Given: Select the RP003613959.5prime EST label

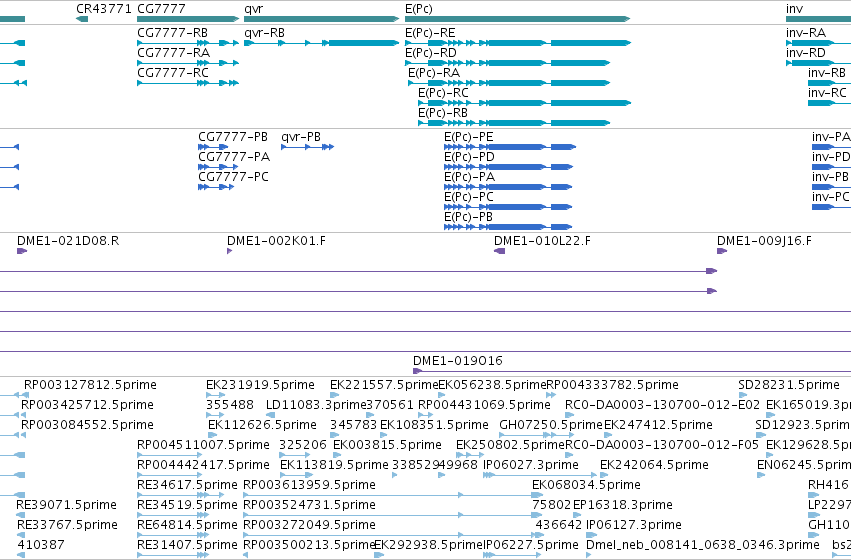Looking at the screenshot, I should (309, 485).
